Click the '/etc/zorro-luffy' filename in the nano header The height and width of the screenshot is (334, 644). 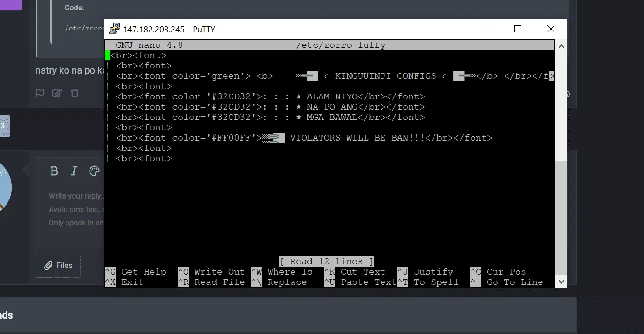pyautogui.click(x=341, y=45)
